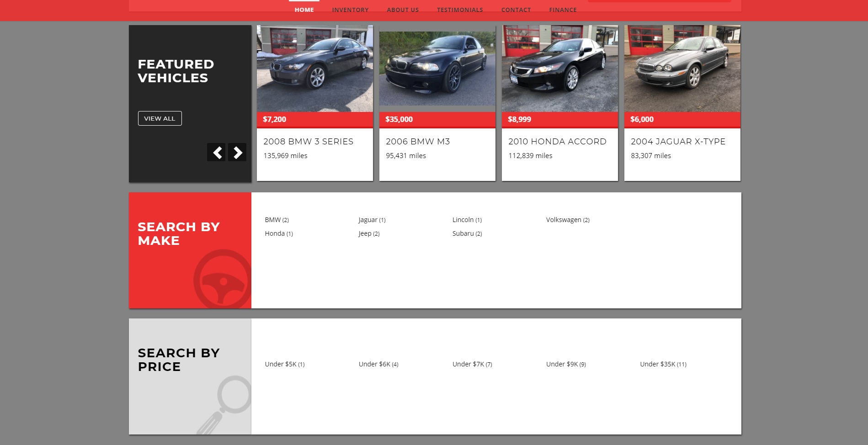Select the 2008 BMW 3 Series title
Screen dimensions: 868x445
pyautogui.click(x=309, y=142)
